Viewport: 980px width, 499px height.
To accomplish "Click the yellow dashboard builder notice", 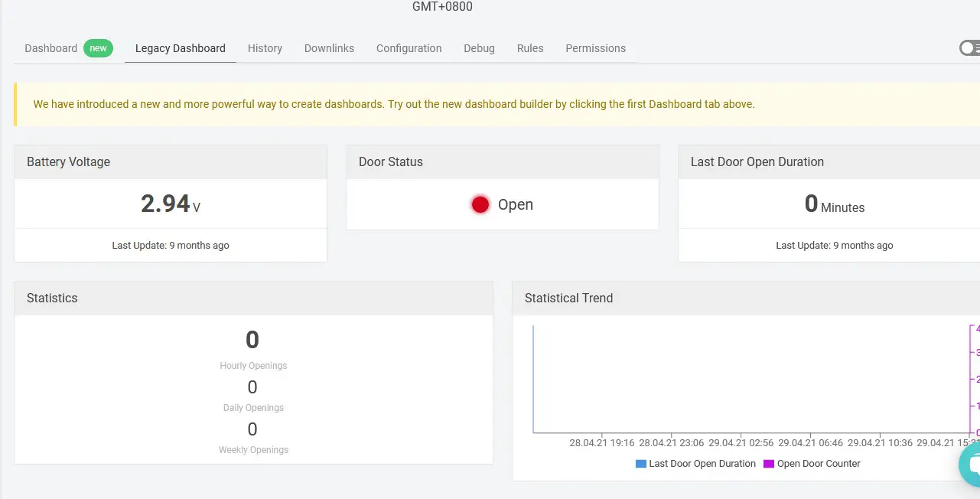I will tap(394, 104).
